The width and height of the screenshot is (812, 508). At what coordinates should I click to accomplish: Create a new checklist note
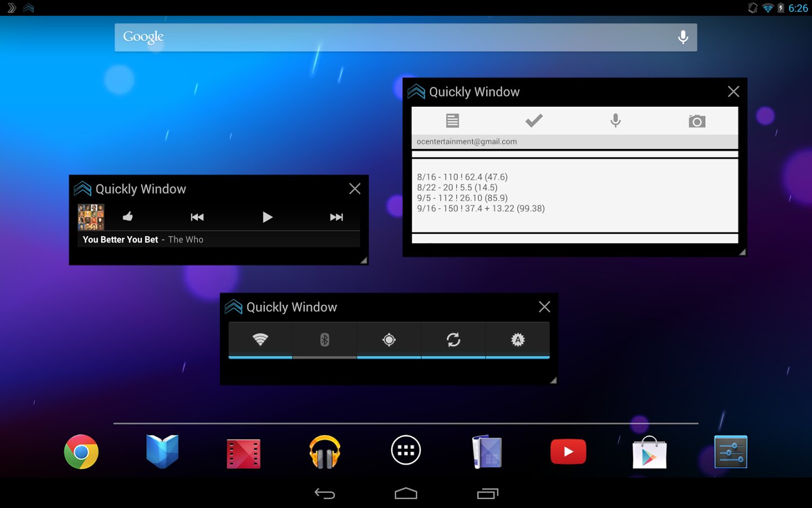click(533, 120)
